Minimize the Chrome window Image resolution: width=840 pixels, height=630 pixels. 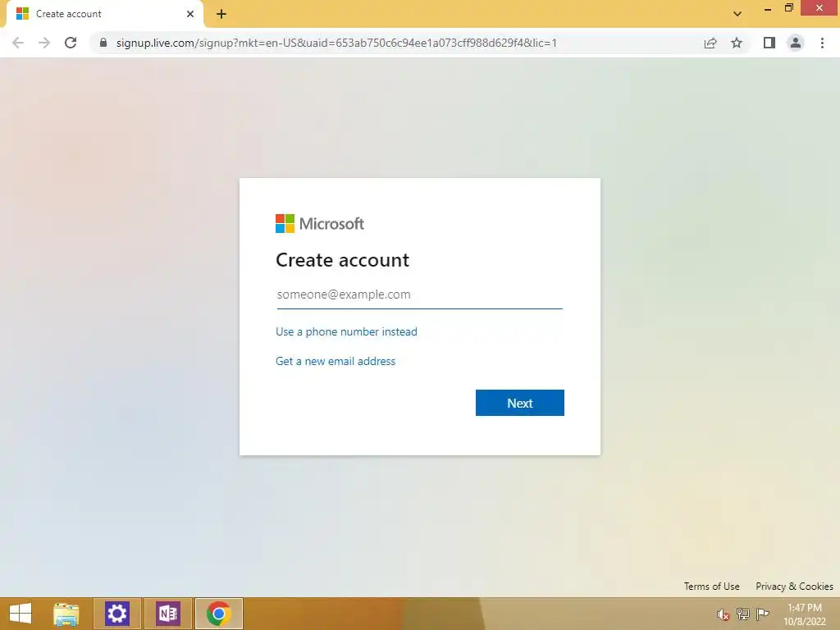click(768, 8)
